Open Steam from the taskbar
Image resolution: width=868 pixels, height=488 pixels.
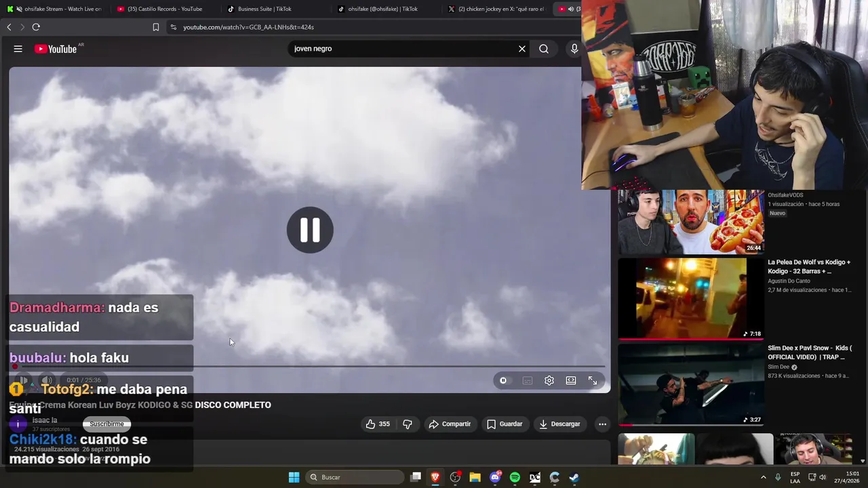(x=574, y=477)
